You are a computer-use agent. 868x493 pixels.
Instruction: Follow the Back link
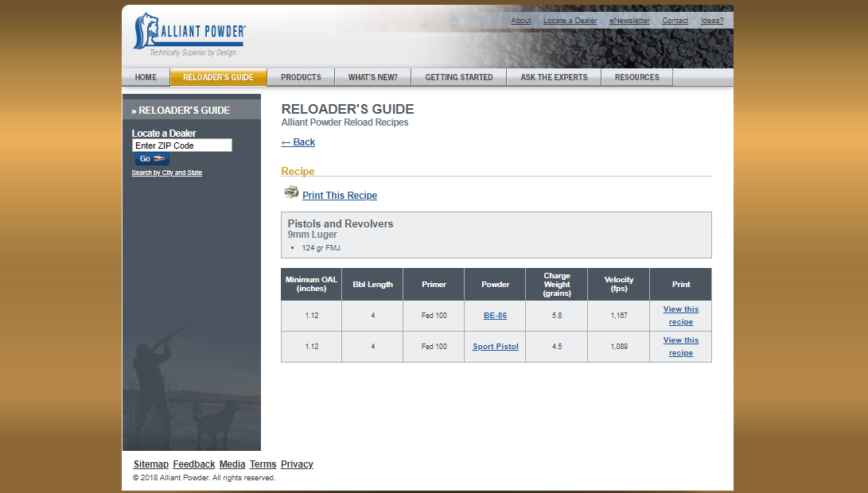point(298,142)
